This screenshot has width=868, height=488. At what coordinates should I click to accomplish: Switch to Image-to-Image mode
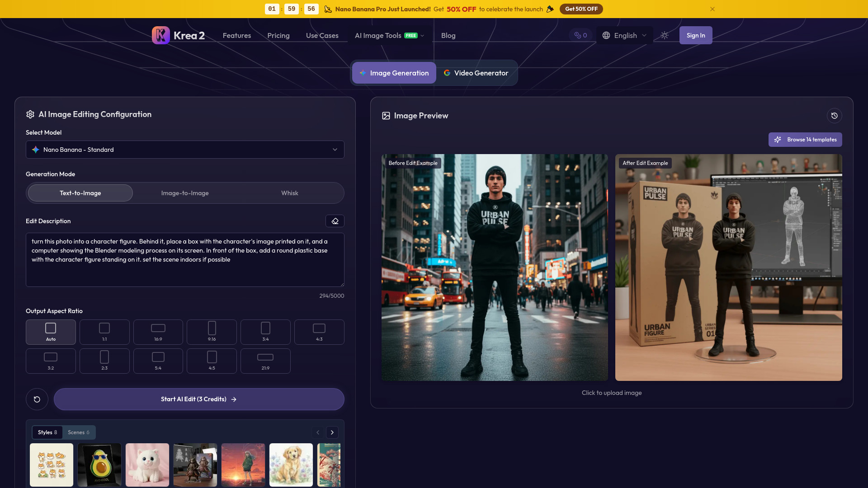click(x=185, y=193)
